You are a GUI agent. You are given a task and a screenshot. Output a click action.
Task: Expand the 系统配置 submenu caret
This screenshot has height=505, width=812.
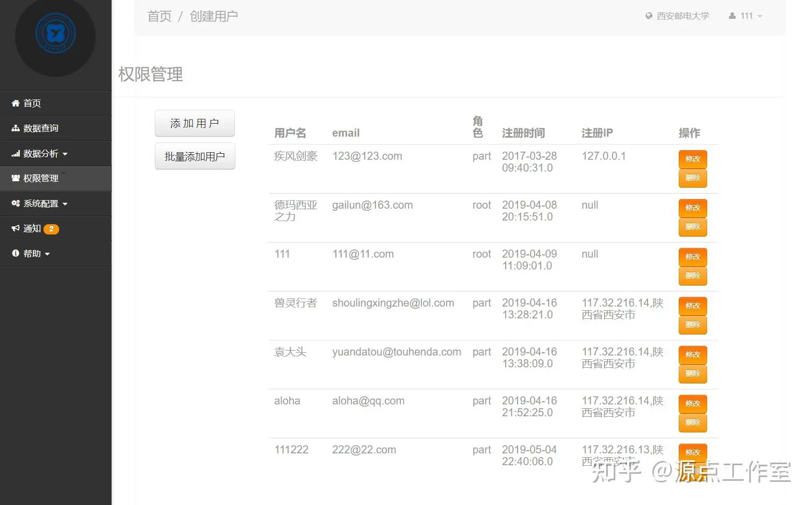pyautogui.click(x=65, y=204)
